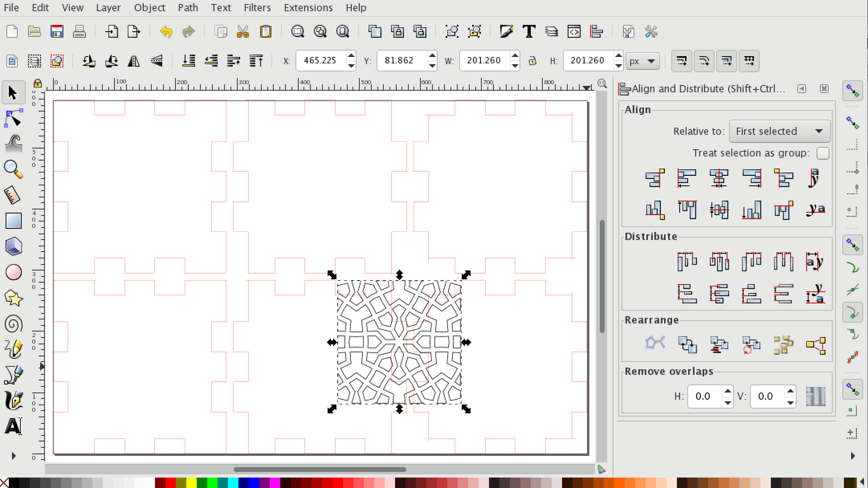Open Relative to First selected dropdown
Viewport: 868px width, 488px height.
[778, 131]
